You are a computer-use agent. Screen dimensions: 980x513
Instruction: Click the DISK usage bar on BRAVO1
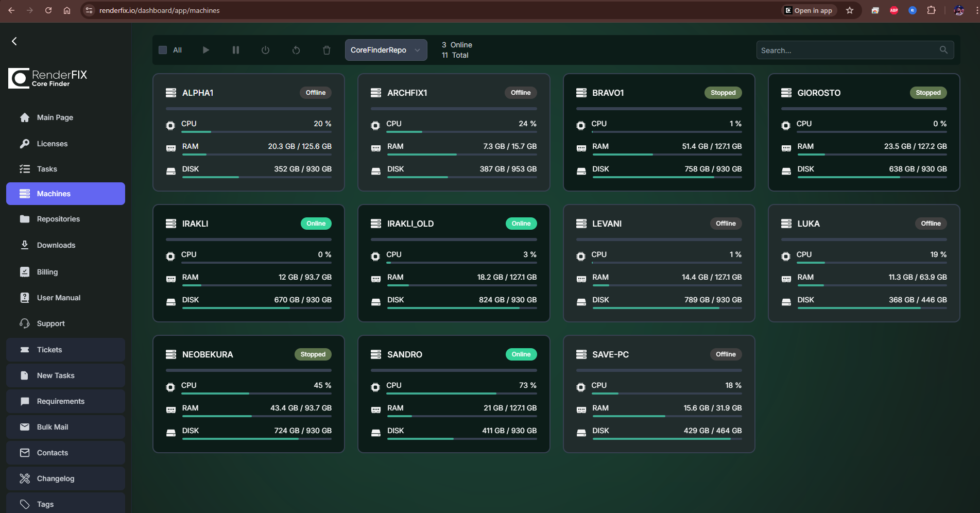[x=667, y=177]
